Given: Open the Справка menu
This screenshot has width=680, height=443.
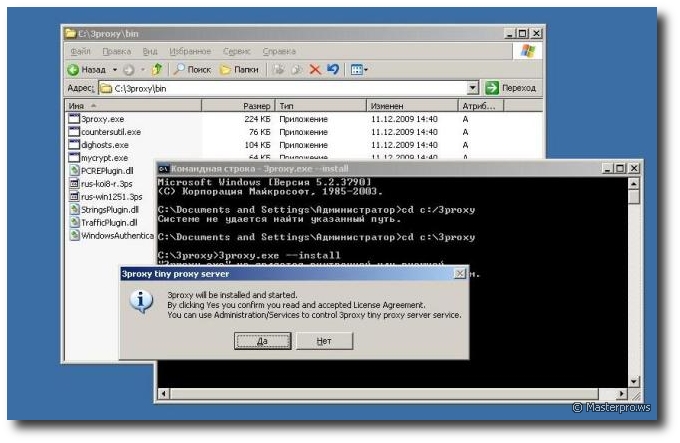Looking at the screenshot, I should (279, 51).
